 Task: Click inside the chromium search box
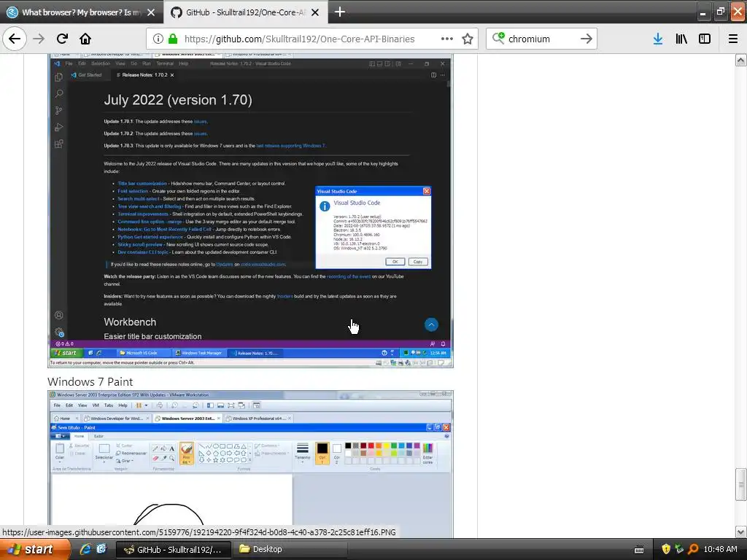click(x=542, y=39)
